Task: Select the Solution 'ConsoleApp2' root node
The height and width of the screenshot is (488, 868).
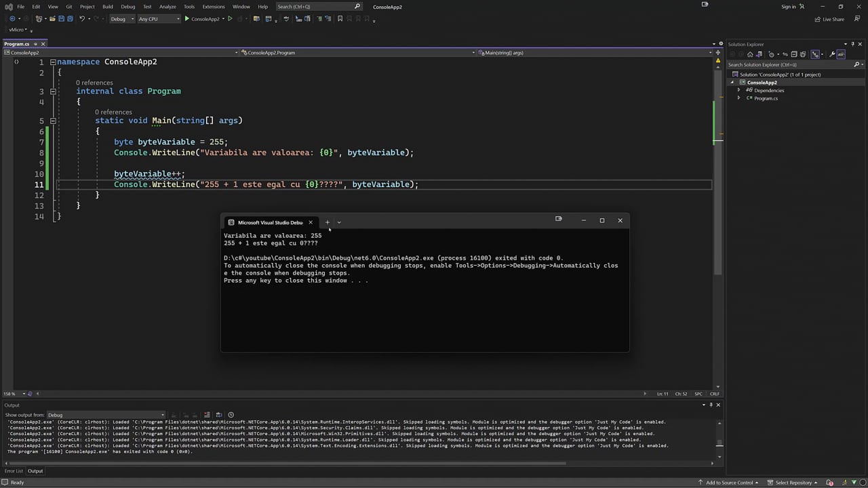Action: point(780,75)
